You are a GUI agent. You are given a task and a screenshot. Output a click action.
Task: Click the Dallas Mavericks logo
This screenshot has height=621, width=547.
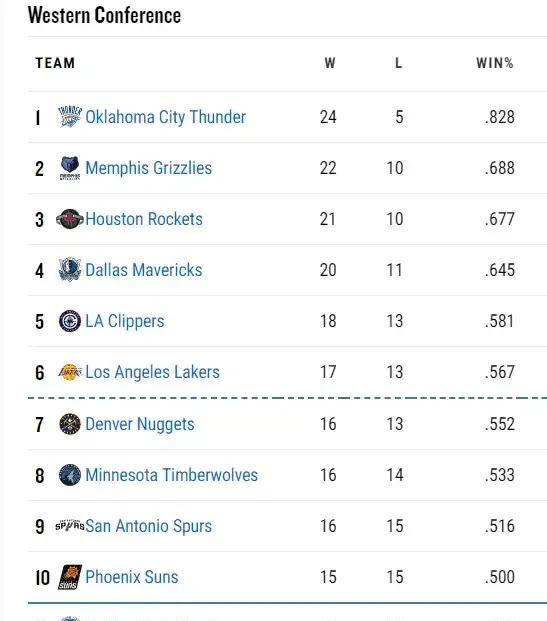point(70,270)
